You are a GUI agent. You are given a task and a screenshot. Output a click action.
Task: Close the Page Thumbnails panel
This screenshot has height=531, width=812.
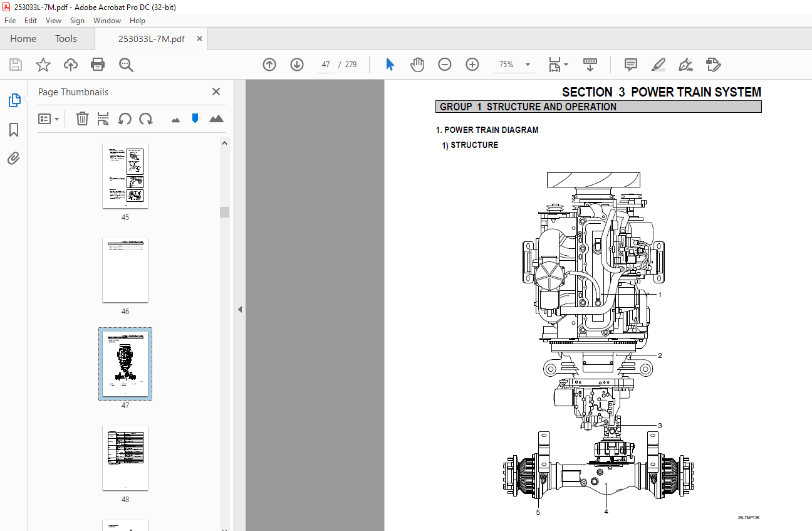(x=216, y=92)
